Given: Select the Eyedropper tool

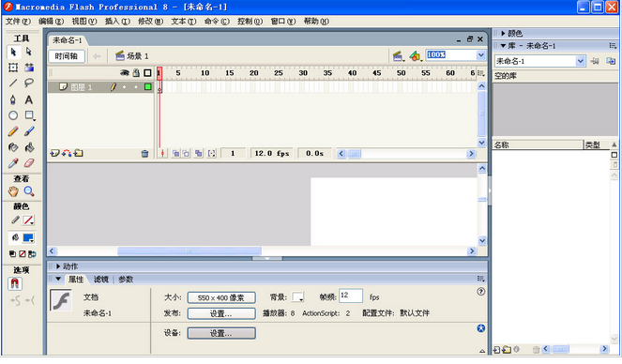Looking at the screenshot, I should (13, 163).
